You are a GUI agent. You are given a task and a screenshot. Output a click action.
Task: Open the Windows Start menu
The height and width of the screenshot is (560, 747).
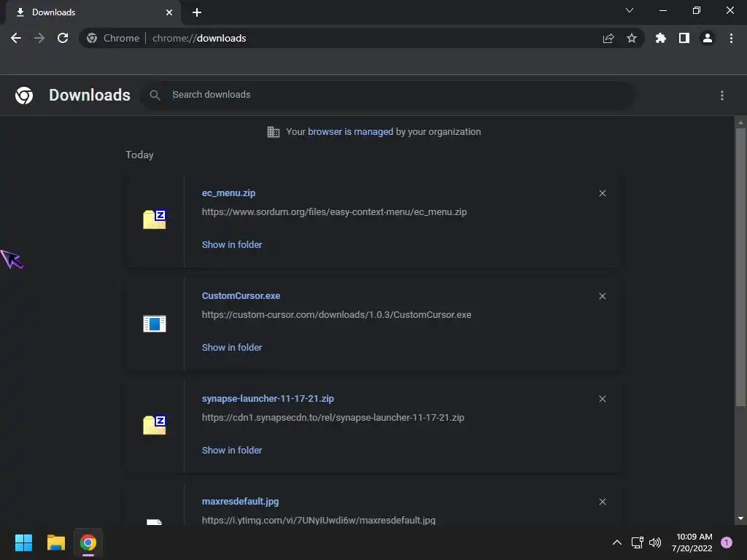23,542
